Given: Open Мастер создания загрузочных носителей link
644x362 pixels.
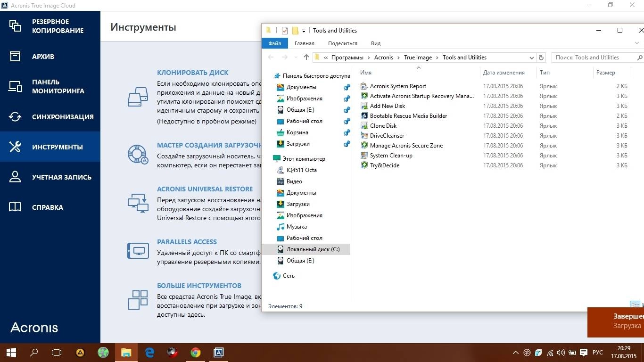Looking at the screenshot, I should coord(209,145).
